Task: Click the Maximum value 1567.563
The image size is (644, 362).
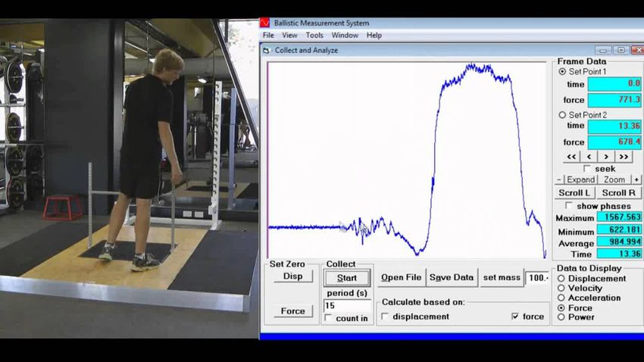Action: [619, 217]
